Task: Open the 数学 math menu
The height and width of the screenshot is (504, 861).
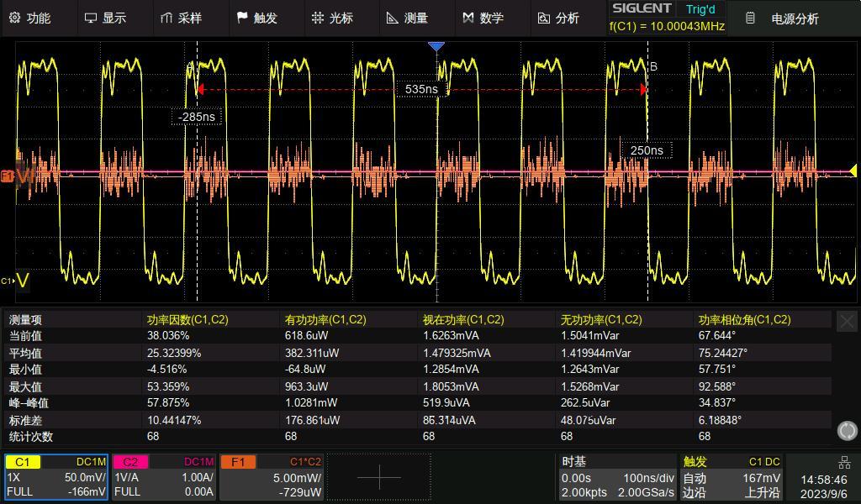Action: (x=483, y=18)
